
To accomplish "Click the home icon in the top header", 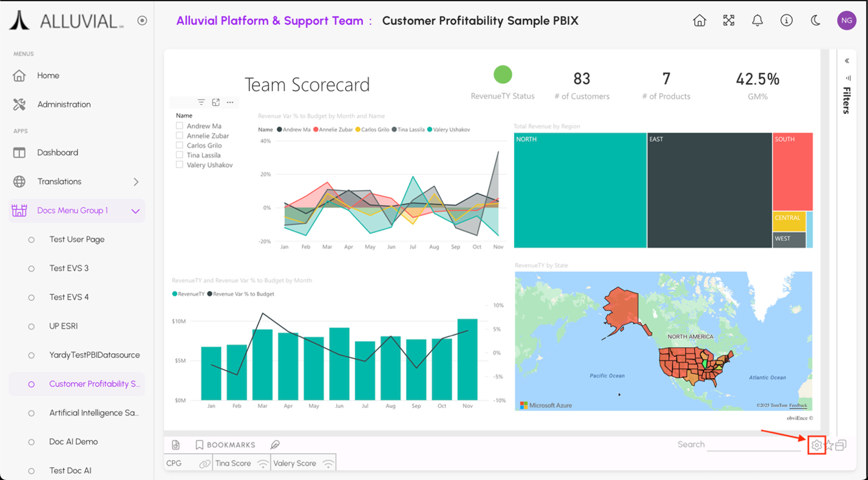I will coord(699,21).
